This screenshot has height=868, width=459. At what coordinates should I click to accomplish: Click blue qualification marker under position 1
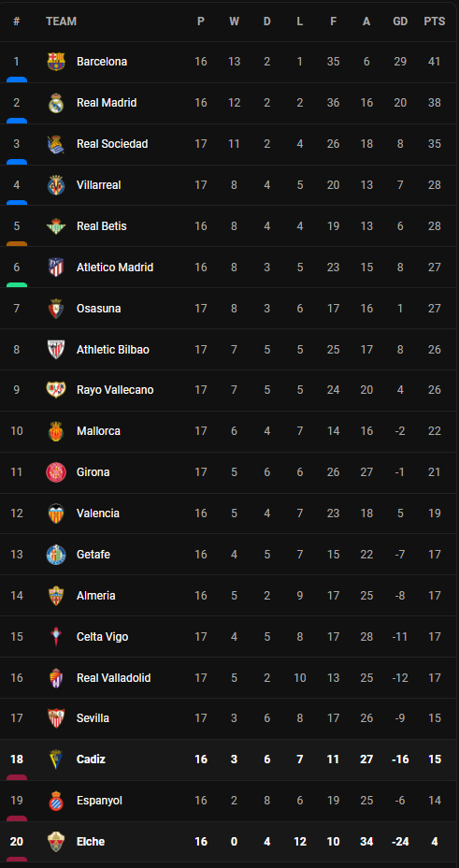coord(17,80)
